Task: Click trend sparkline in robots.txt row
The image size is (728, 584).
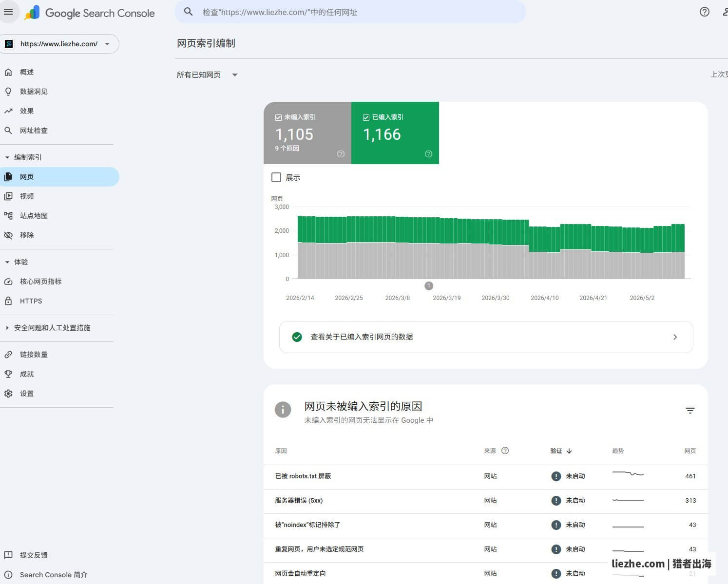Action: (628, 473)
